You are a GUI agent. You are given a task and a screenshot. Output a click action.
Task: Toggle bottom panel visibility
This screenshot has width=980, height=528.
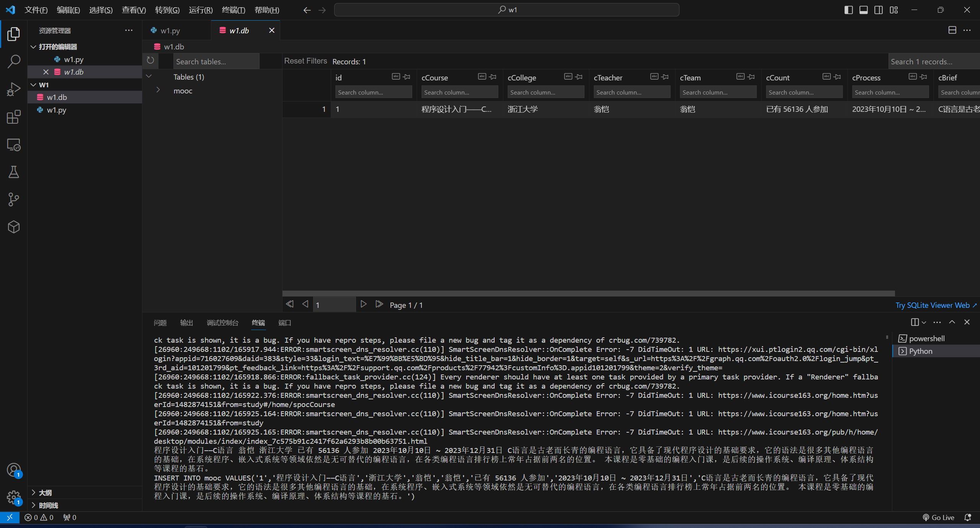[864, 10]
